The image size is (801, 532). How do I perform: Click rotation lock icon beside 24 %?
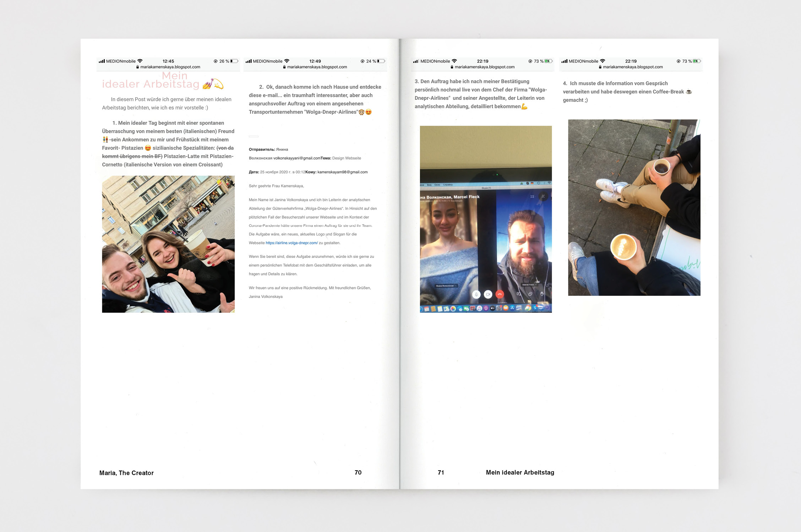[x=363, y=61]
